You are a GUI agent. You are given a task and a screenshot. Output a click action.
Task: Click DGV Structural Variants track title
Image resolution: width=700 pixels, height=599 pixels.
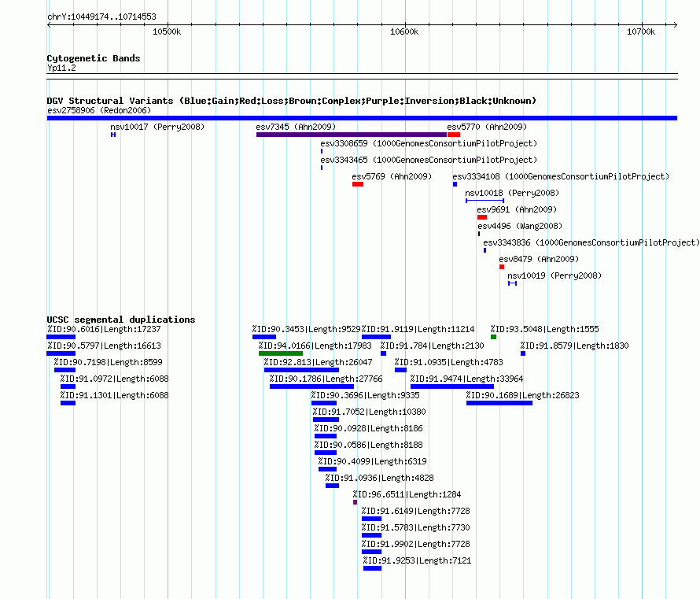[292, 101]
